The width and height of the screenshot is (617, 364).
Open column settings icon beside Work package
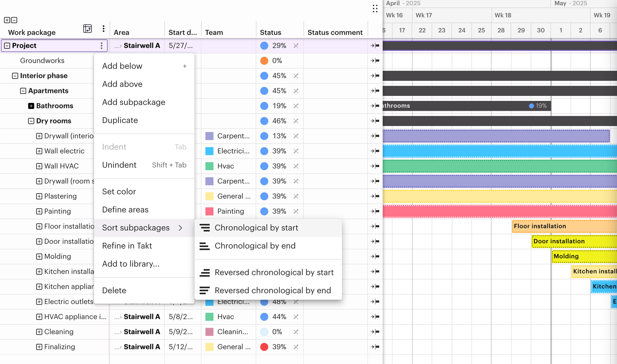(x=88, y=29)
